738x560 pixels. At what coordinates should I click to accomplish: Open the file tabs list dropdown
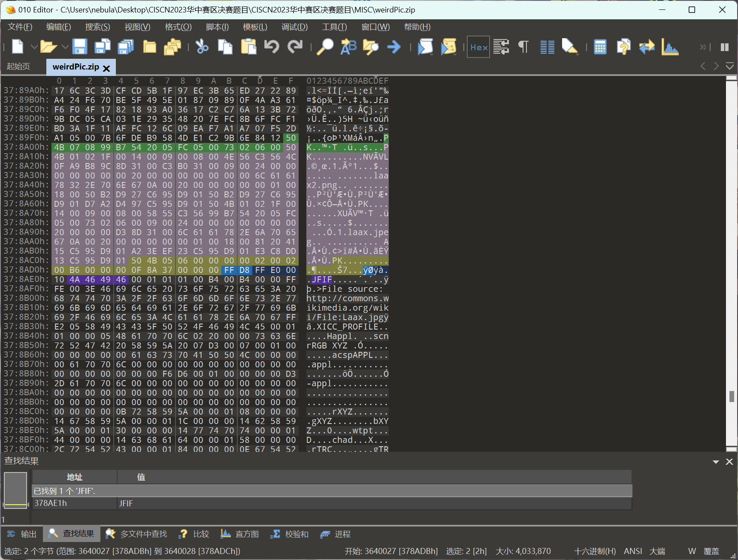pyautogui.click(x=729, y=66)
